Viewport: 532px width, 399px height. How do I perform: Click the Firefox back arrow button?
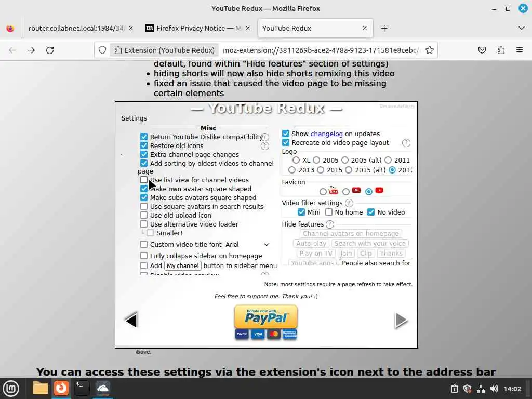coord(12,50)
